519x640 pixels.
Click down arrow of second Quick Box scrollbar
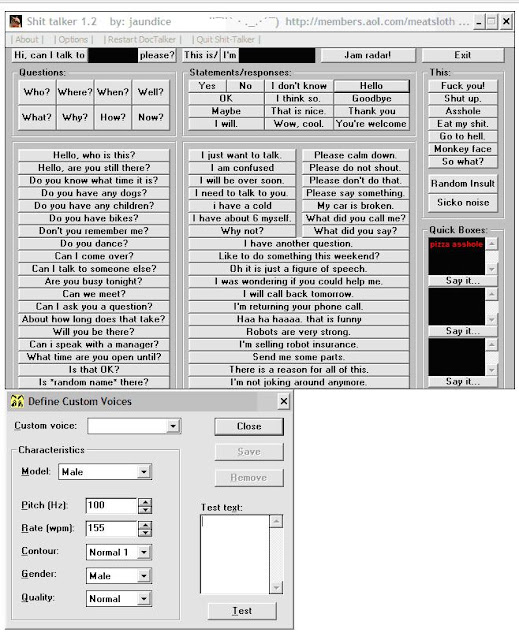tap(492, 320)
